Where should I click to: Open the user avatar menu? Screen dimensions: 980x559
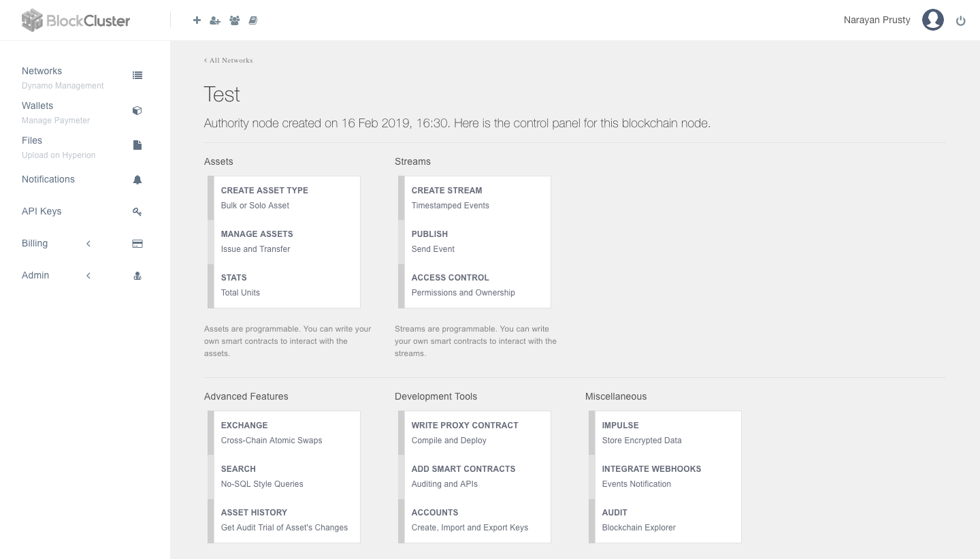[x=933, y=20]
